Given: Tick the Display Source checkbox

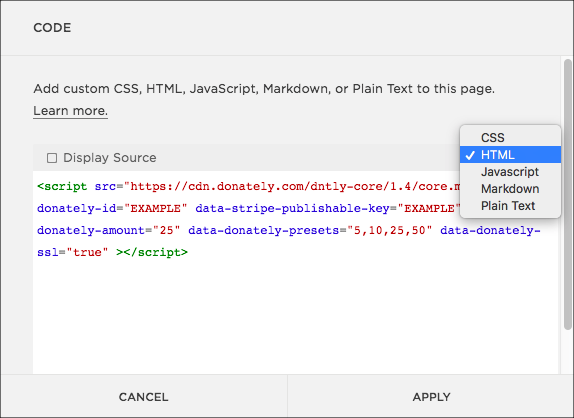Looking at the screenshot, I should (52, 158).
